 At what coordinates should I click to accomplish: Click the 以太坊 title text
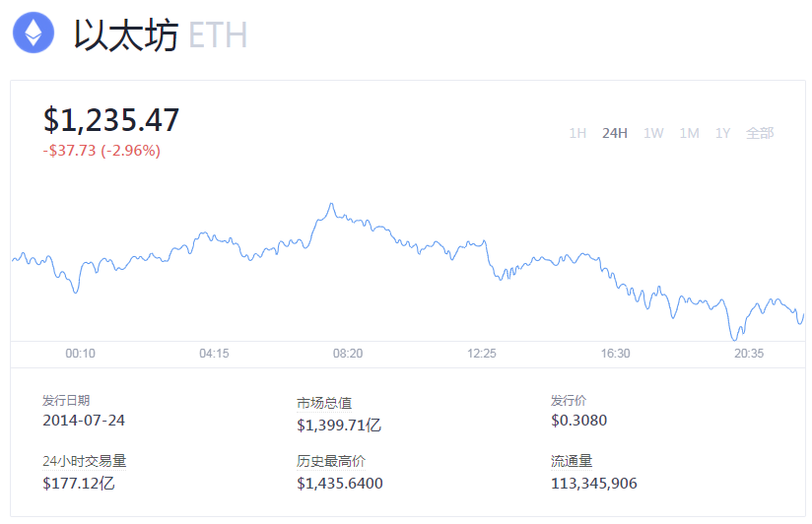coord(126,35)
